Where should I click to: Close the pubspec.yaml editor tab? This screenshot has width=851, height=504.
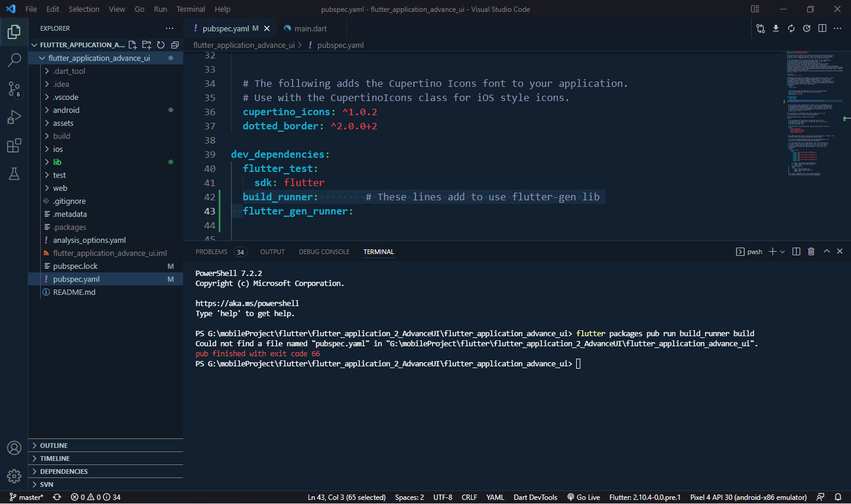267,28
